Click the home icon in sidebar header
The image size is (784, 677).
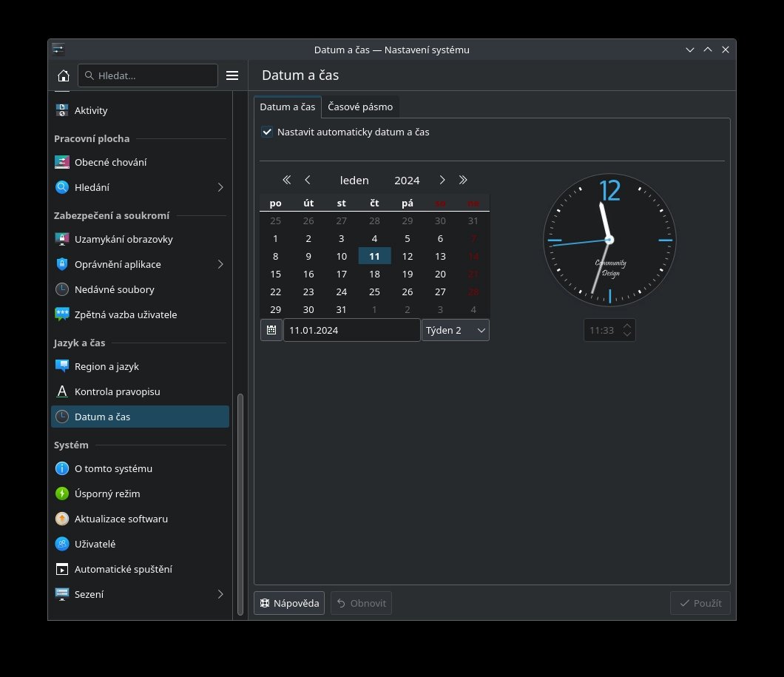(64, 75)
